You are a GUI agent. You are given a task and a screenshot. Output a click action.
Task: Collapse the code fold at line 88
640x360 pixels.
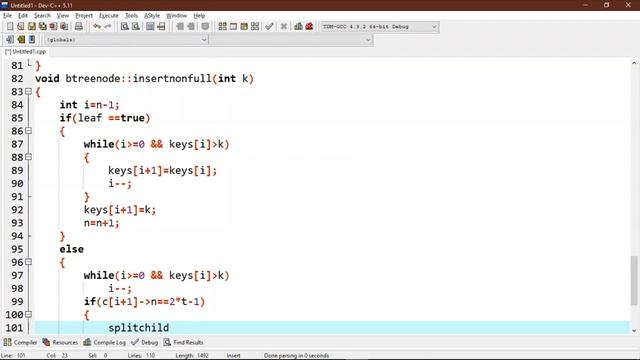28,157
